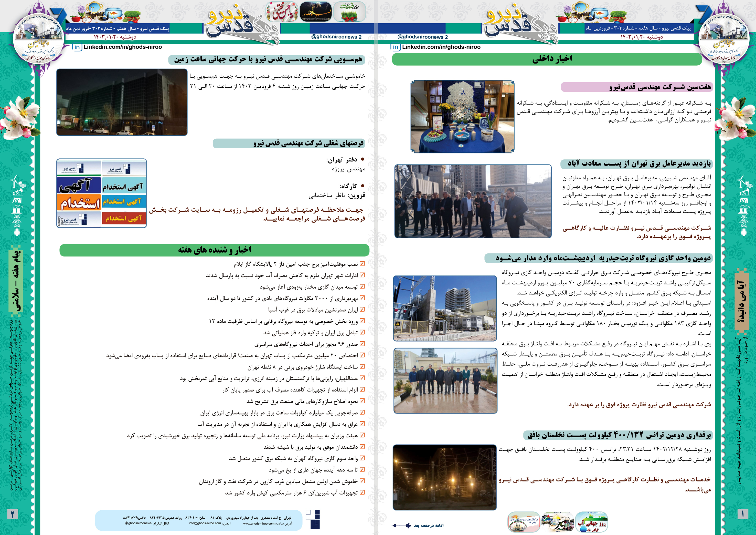The width and height of the screenshot is (756, 535).
Task: Click the date 'دوشنبه ۱۴۰۳/۰۱/۲۰' on page 2 header
Action: click(115, 37)
